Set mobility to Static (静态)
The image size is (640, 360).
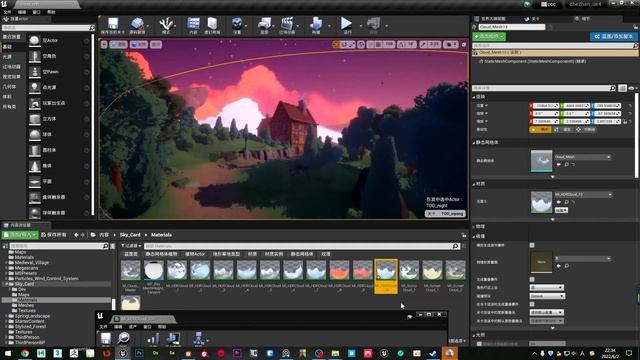click(x=541, y=129)
